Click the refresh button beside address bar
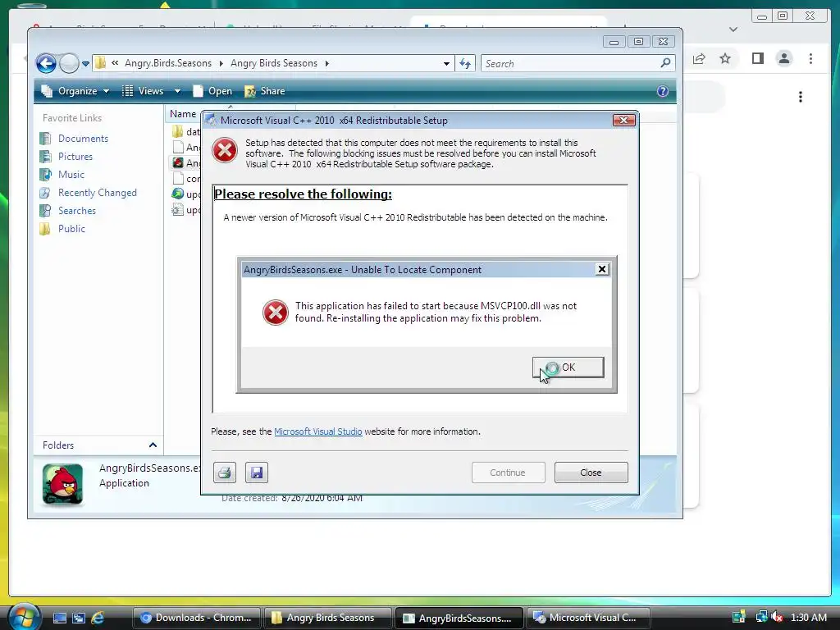Image resolution: width=840 pixels, height=630 pixels. pyautogui.click(x=465, y=64)
